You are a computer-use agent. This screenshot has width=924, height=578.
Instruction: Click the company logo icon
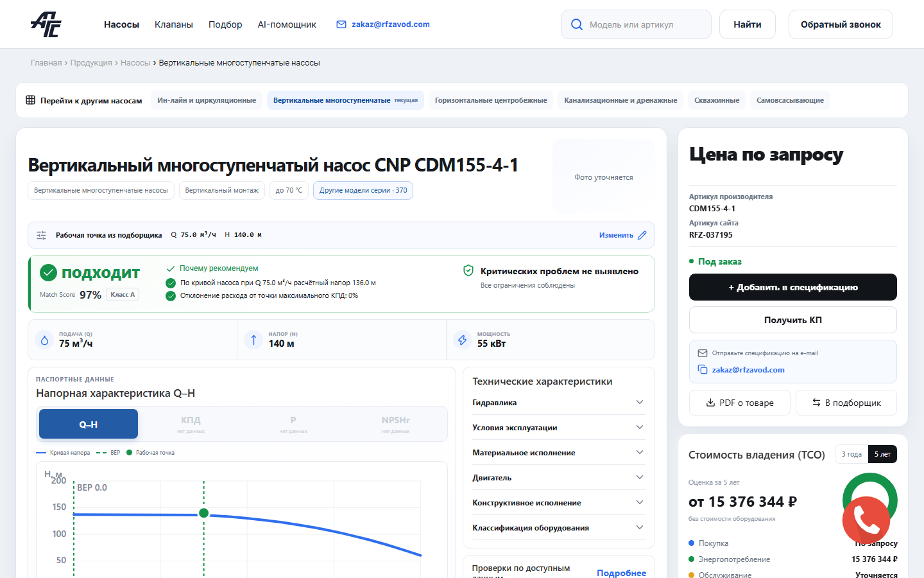(x=46, y=24)
